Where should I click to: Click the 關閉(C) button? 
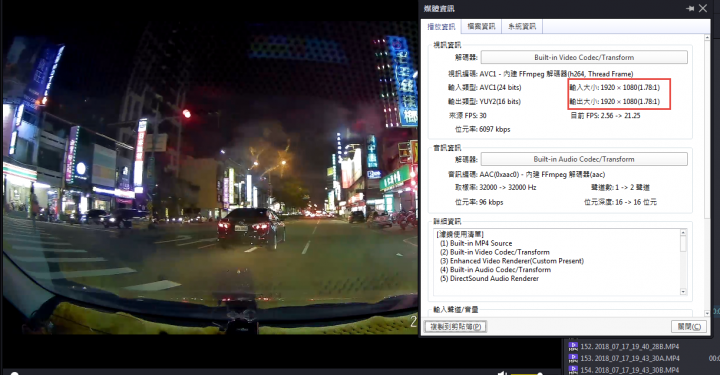click(689, 327)
